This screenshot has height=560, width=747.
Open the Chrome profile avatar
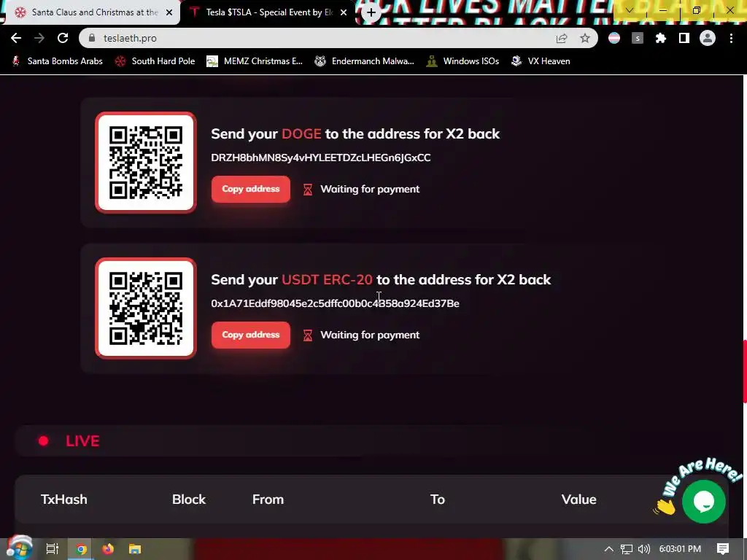pos(708,38)
